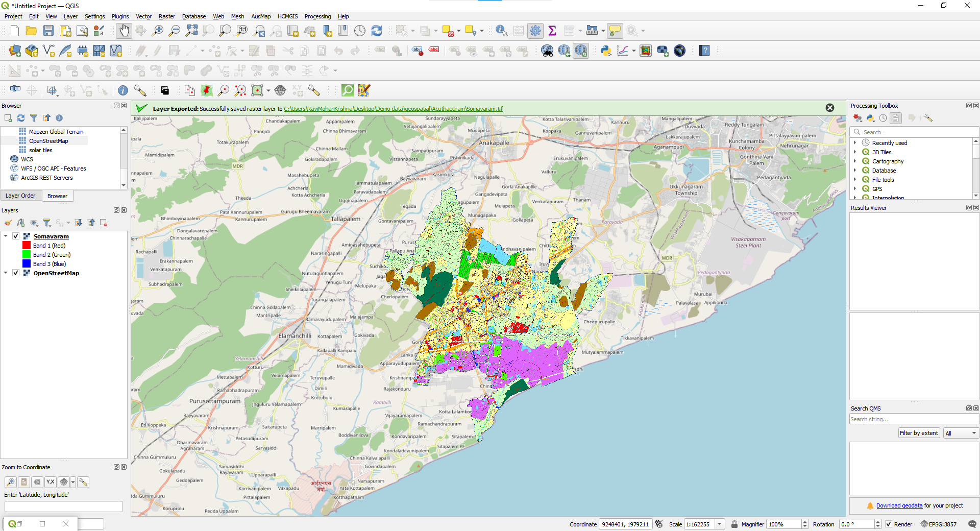Toggle visibility of Somavaram layer
Image resolution: width=980 pixels, height=531 pixels.
point(16,236)
